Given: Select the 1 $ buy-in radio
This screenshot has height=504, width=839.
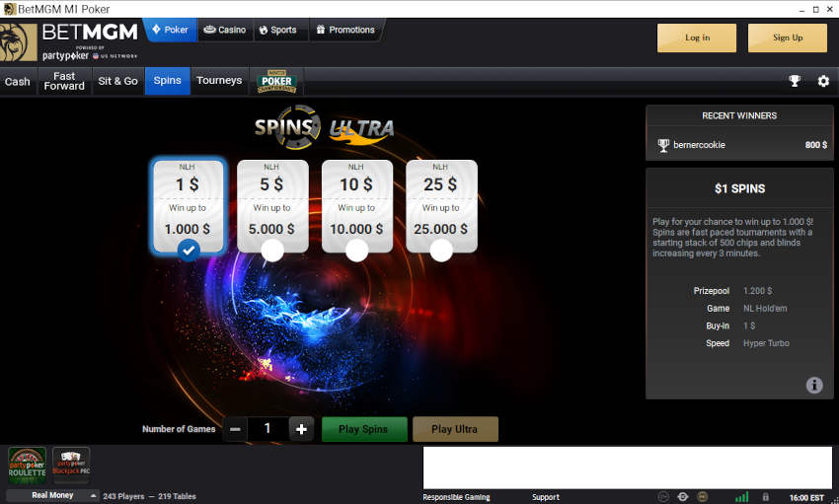Looking at the screenshot, I should [x=189, y=251].
